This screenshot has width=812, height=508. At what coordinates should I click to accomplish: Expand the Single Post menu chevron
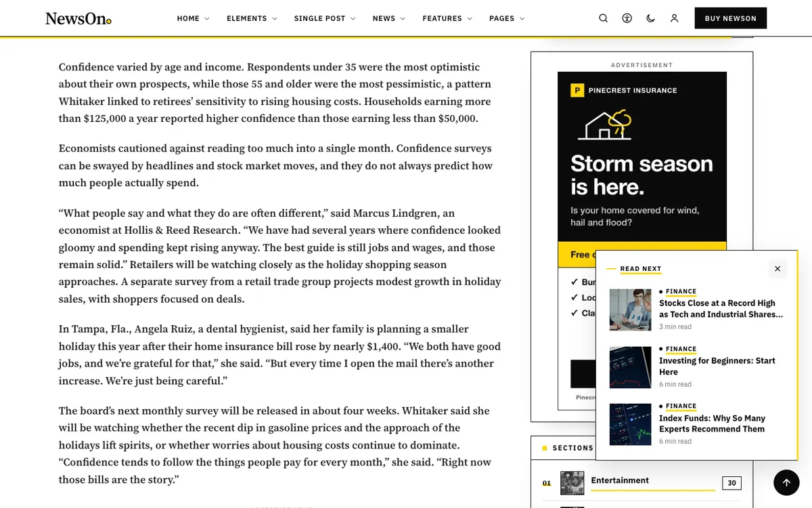353,19
